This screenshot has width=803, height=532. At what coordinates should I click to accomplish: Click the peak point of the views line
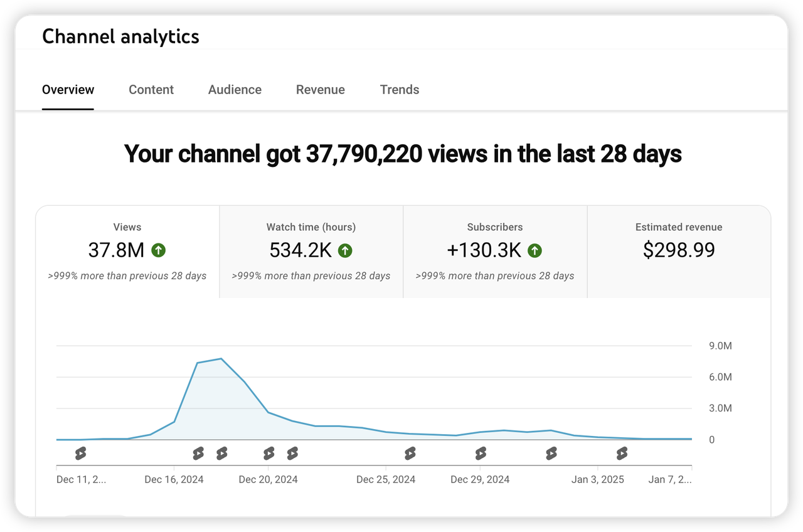(221, 358)
